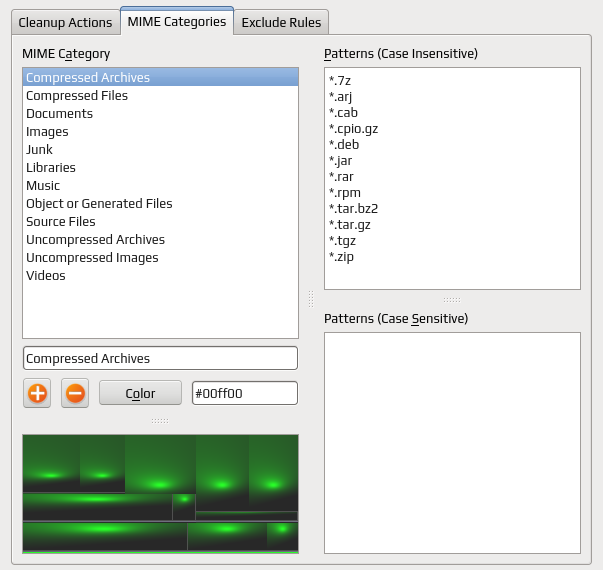This screenshot has height=570, width=603.
Task: Grab the splitter handle between the pattern boxes
Action: click(452, 300)
